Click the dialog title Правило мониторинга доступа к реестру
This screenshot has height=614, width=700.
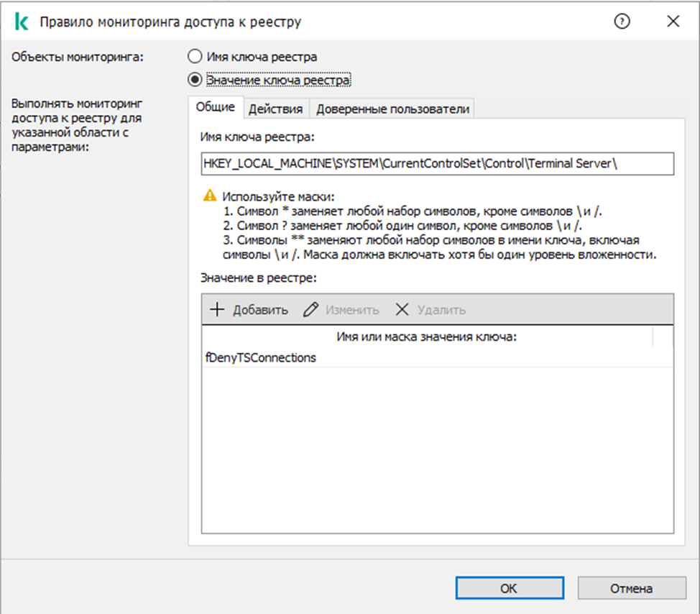(x=170, y=22)
